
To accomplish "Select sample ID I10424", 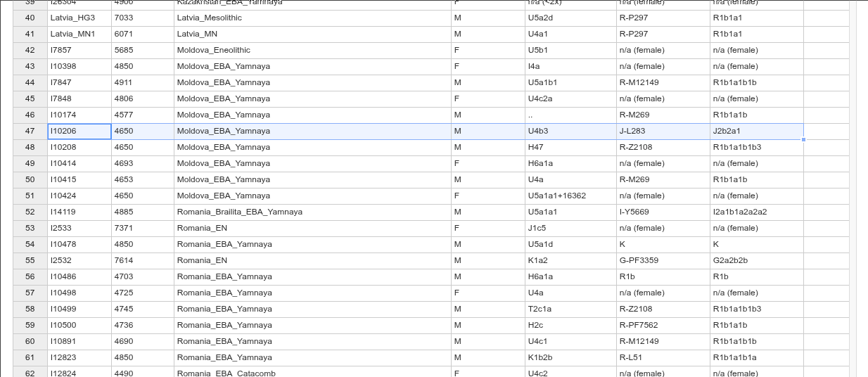I will [x=79, y=196].
